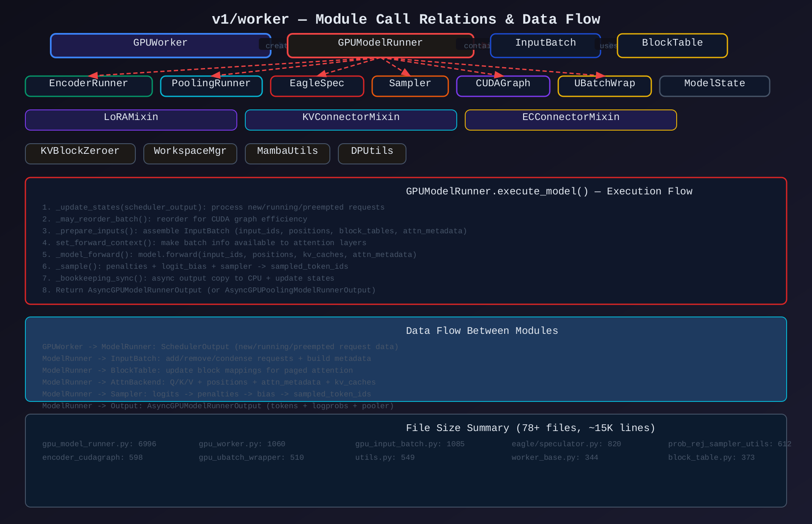This screenshot has width=812, height=524.
Task: Select the LoRAMixin box
Action: [131, 120]
